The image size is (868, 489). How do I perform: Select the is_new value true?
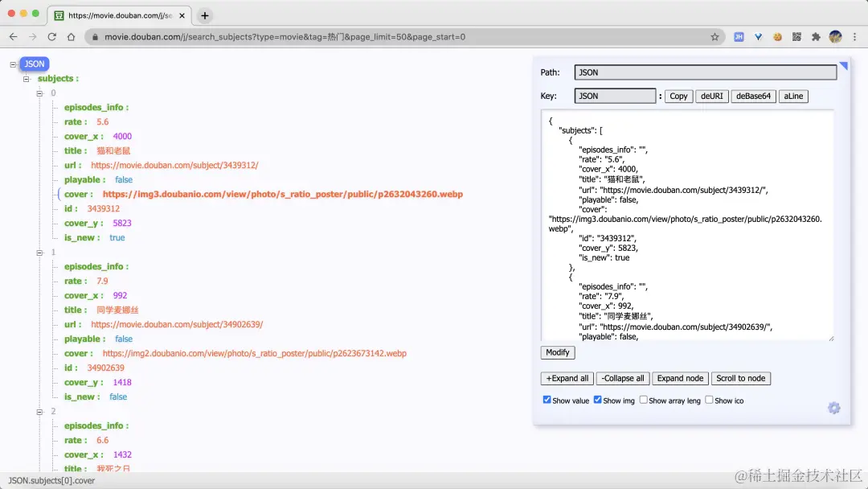tap(117, 237)
